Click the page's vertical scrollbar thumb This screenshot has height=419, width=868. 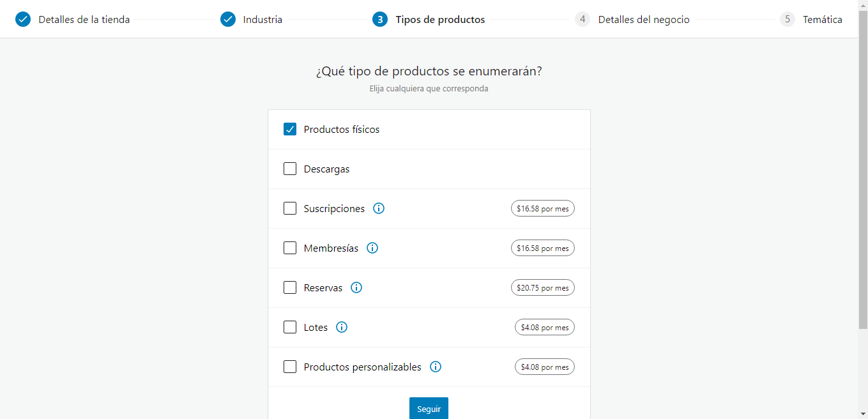tap(862, 172)
